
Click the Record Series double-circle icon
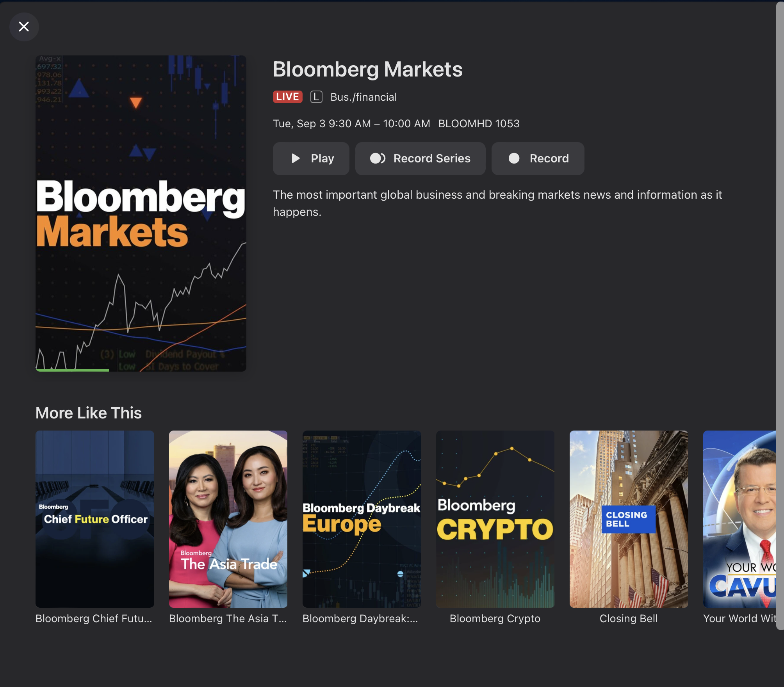(x=378, y=158)
